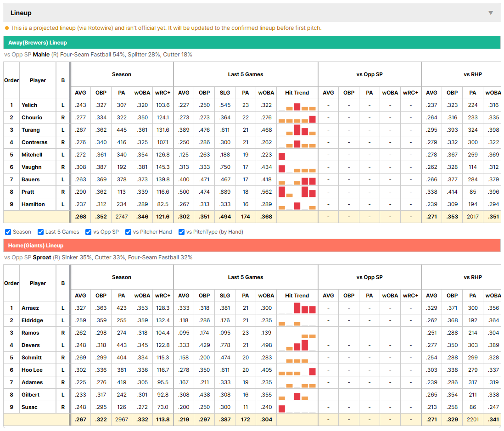Toggle the vs Opp SP checkbox
Image resolution: width=504 pixels, height=431 pixels.
tap(89, 232)
